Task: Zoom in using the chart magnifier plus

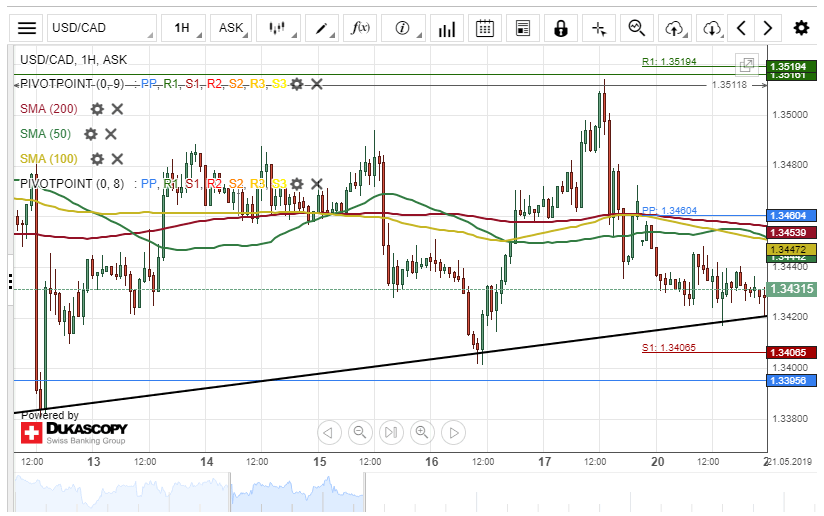Action: (x=422, y=433)
